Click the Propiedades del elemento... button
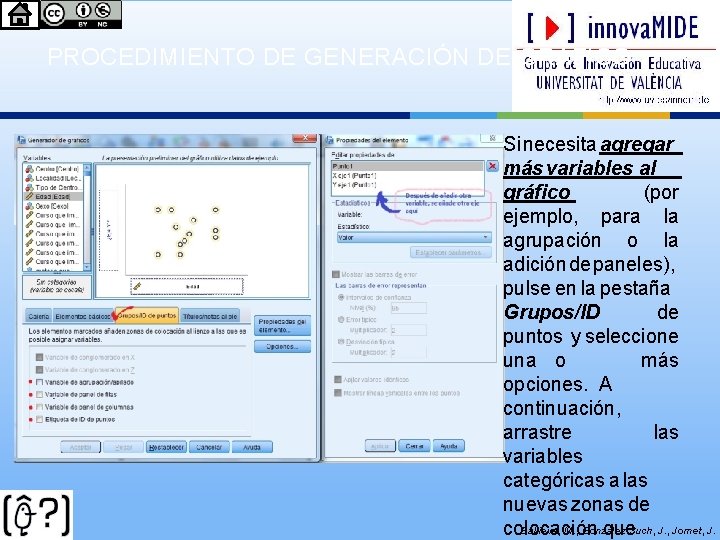This screenshot has height=540, width=720. point(282,326)
